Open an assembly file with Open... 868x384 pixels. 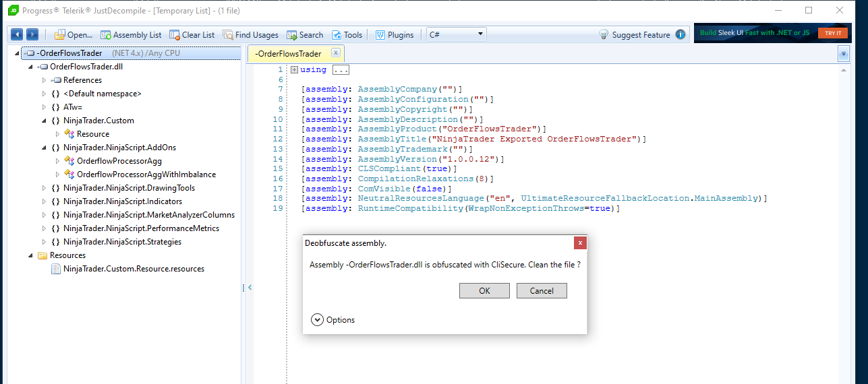74,34
